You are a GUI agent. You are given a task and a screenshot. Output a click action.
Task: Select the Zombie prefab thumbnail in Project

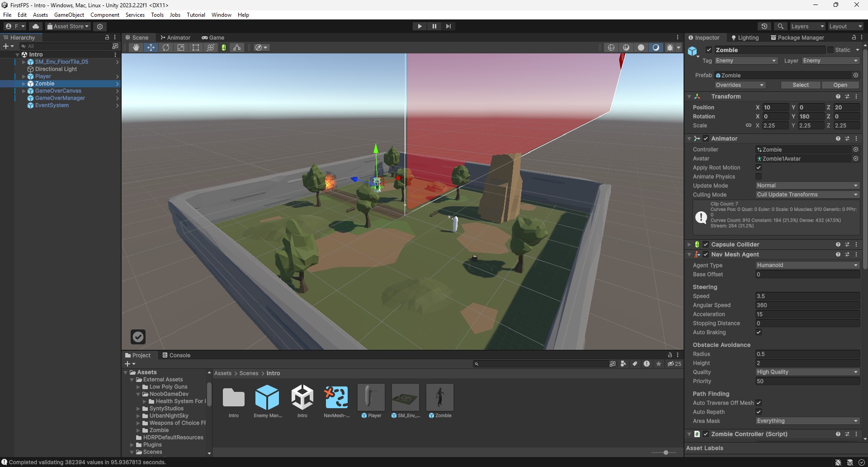(x=440, y=398)
